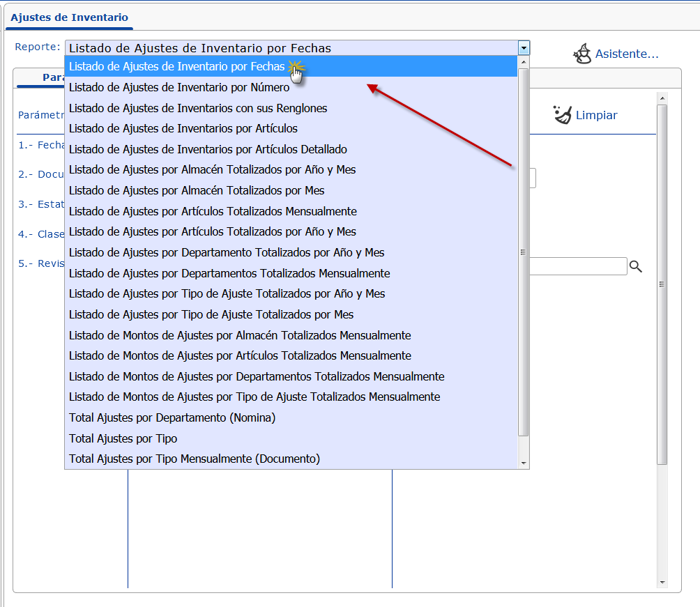Viewport: 700px width, 607px height.
Task: Pick Listado de Ajustes de Inventarios por Artículos Detallado
Action: click(291, 149)
